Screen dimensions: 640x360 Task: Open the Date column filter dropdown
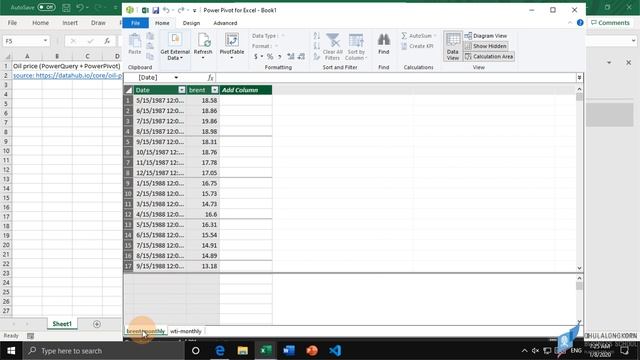(x=182, y=90)
